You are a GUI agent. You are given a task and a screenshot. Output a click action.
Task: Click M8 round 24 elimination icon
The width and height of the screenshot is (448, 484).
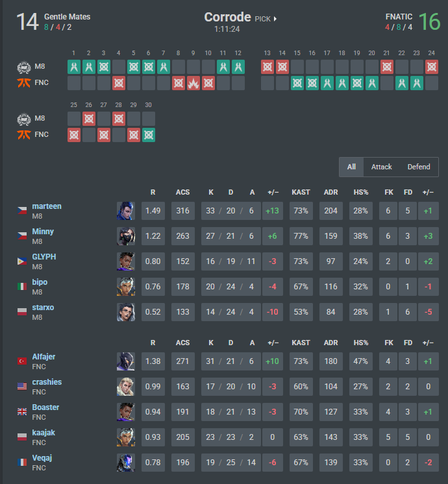tap(432, 67)
